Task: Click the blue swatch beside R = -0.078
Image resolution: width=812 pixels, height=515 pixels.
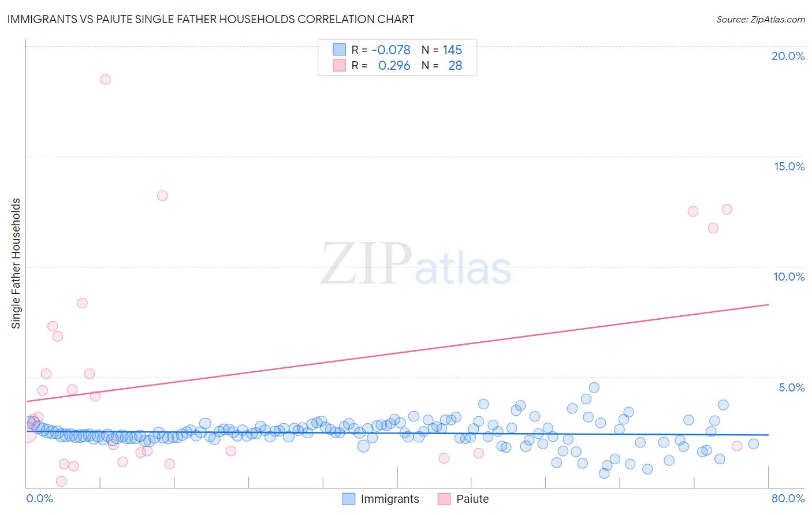Action: point(339,50)
